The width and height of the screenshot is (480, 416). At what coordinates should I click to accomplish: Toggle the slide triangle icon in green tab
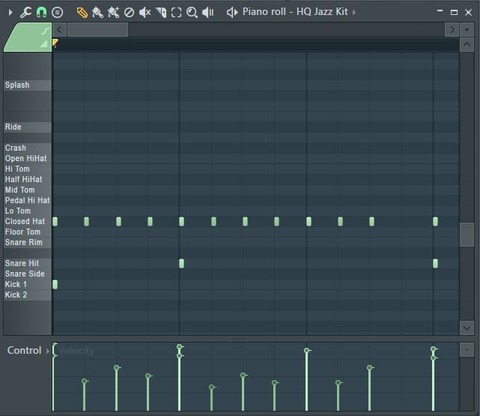44,43
